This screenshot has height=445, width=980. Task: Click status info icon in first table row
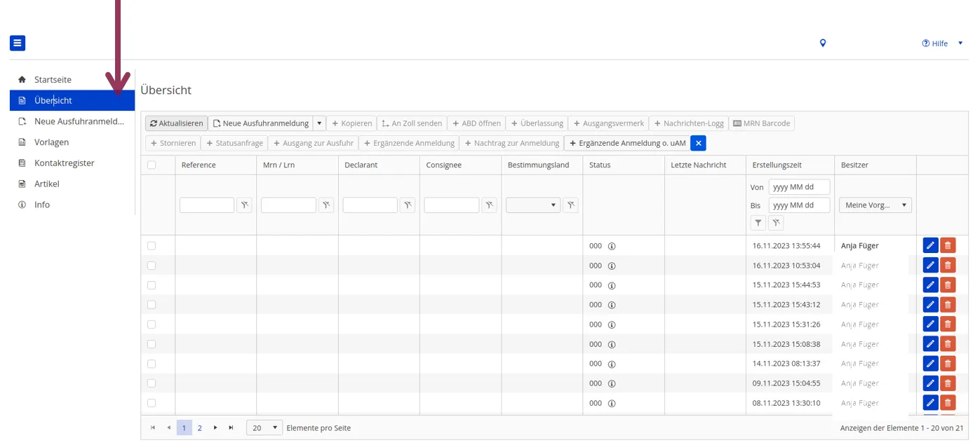pos(612,246)
